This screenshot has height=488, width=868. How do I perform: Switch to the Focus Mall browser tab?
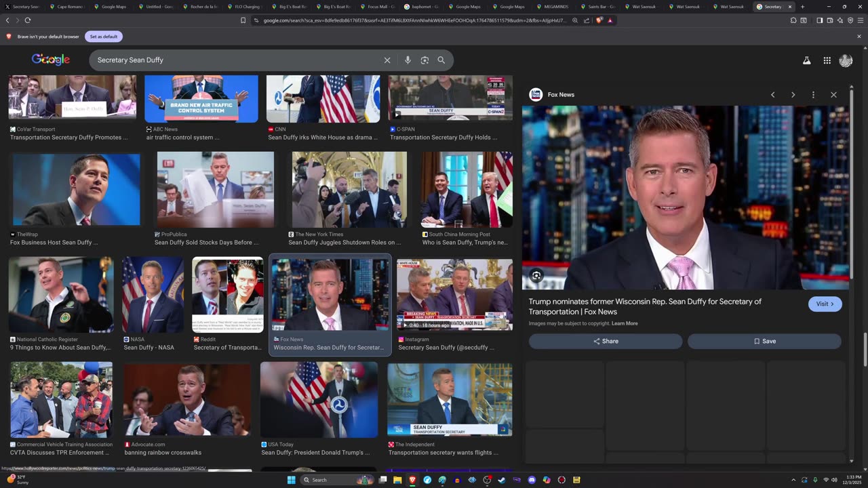[378, 7]
